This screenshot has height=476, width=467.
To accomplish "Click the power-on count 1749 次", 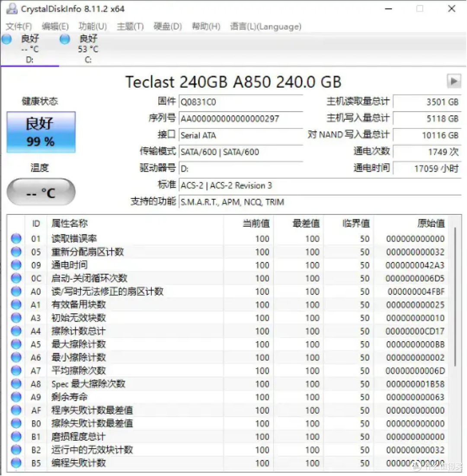I will click(427, 152).
